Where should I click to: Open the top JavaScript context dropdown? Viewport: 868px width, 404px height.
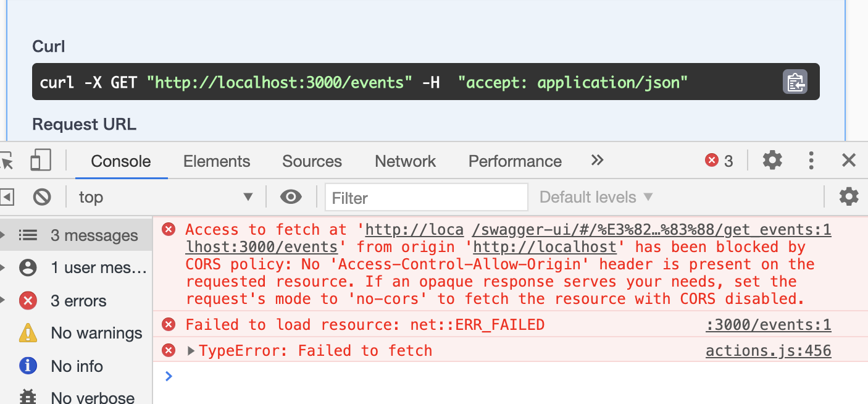[165, 198]
